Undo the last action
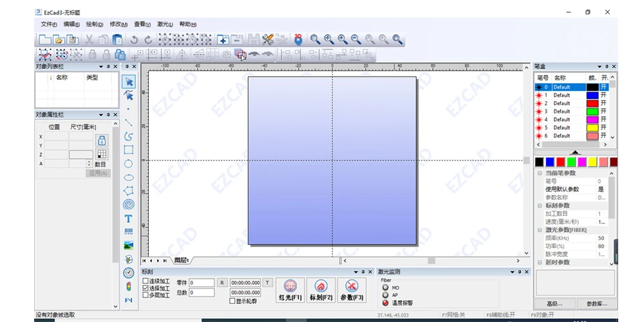This screenshot has width=644, height=322. click(134, 40)
